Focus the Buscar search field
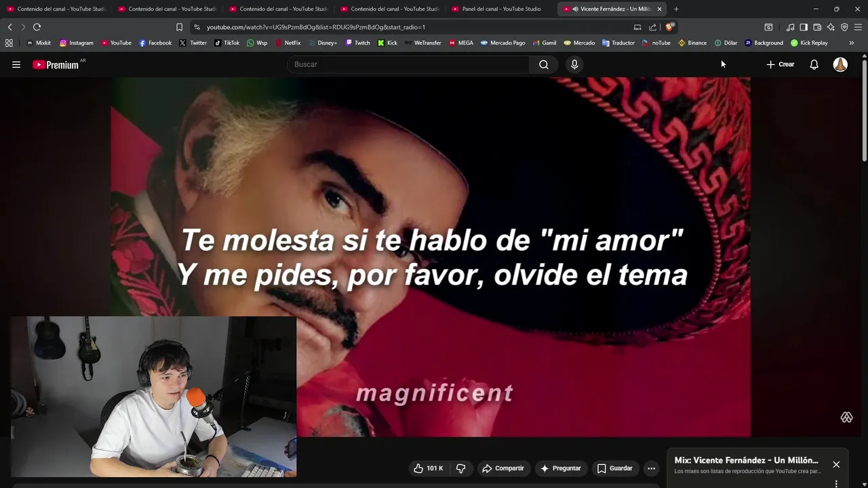This screenshot has width=868, height=488. pyautogui.click(x=408, y=64)
